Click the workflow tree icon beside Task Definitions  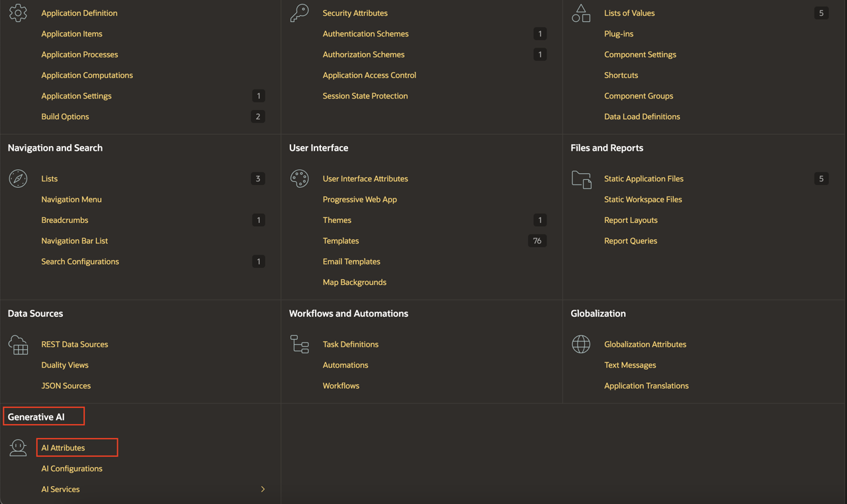click(299, 344)
